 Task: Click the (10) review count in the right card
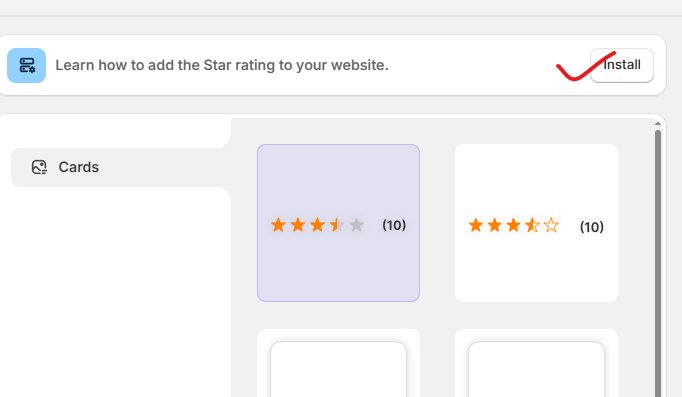[592, 227]
